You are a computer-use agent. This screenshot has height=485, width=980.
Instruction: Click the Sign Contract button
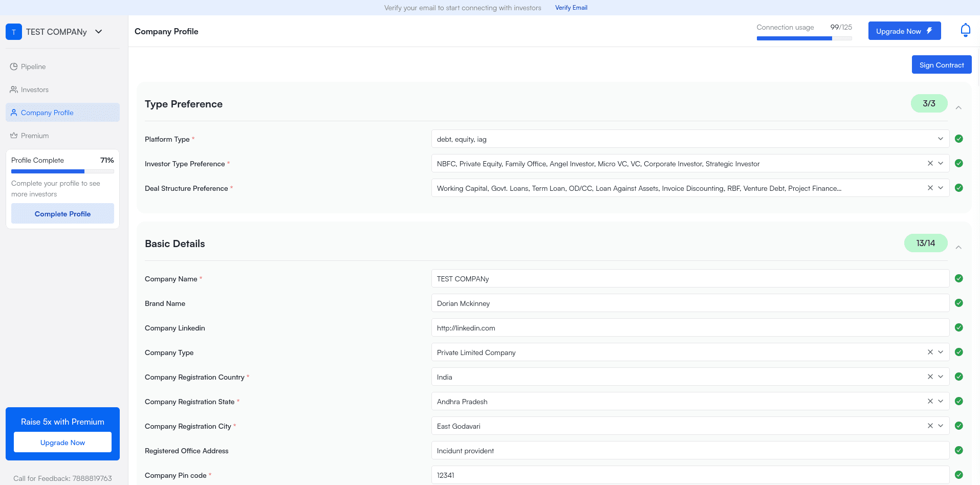point(942,64)
